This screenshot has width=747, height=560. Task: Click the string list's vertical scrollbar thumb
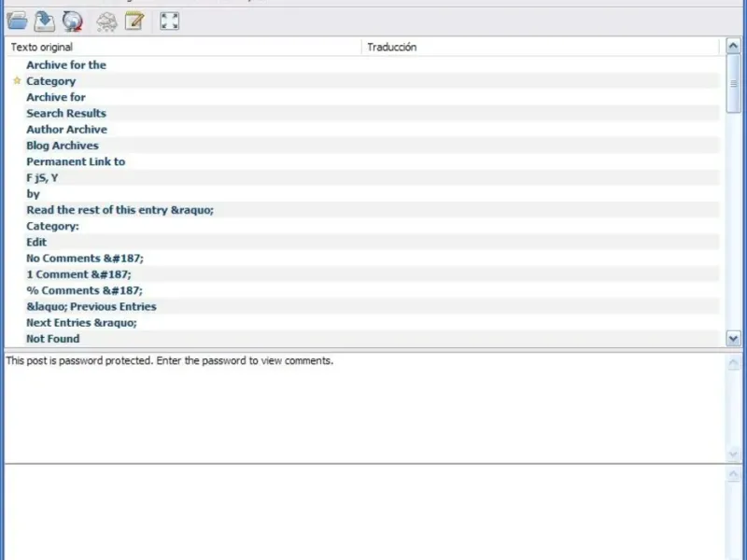coord(733,83)
